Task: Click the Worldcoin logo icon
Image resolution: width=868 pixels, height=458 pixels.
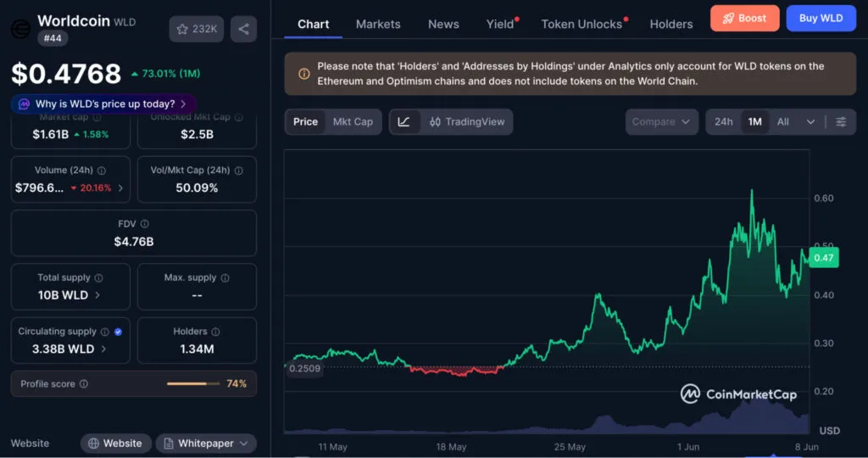Action: [x=20, y=29]
